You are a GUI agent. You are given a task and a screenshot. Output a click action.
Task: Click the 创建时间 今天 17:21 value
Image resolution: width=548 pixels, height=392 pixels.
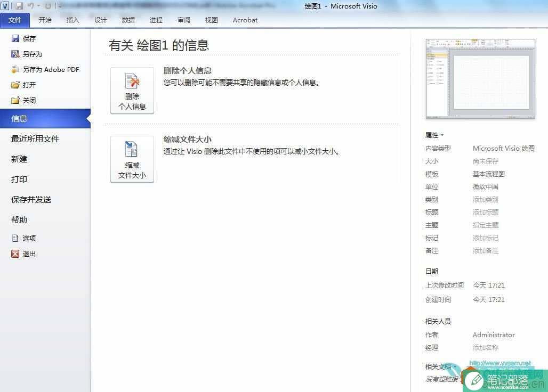click(489, 299)
